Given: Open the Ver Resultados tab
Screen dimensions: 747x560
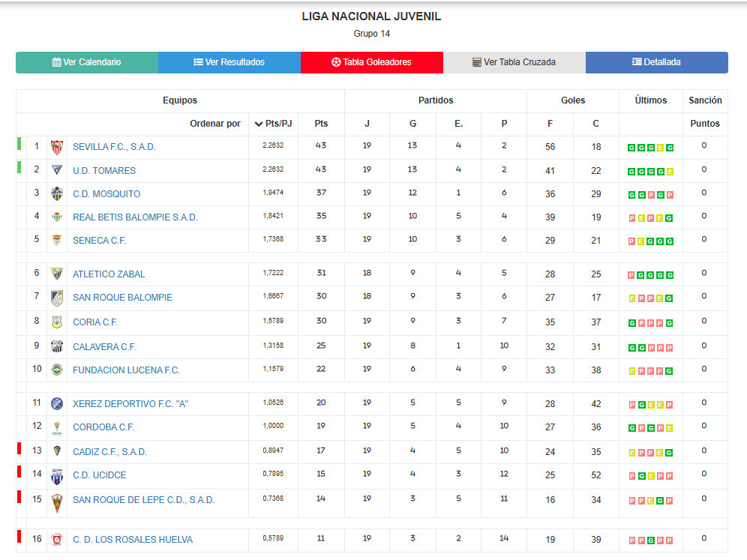Looking at the screenshot, I should click(229, 62).
